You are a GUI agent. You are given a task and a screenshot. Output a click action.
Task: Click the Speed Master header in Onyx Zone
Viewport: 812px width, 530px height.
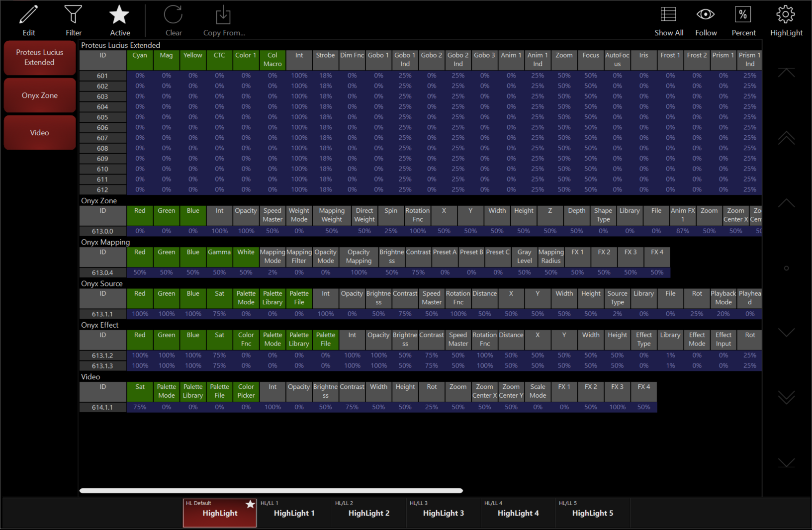(272, 215)
